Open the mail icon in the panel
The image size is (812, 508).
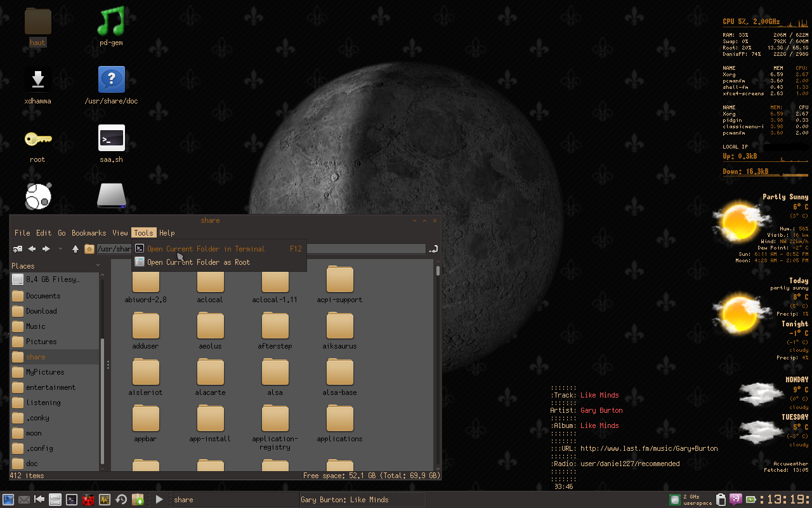[x=24, y=500]
